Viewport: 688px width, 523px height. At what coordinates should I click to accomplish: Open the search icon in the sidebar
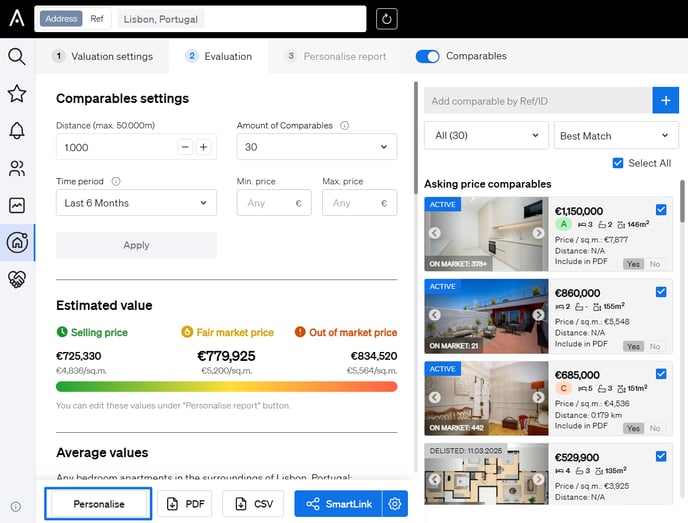tap(17, 56)
